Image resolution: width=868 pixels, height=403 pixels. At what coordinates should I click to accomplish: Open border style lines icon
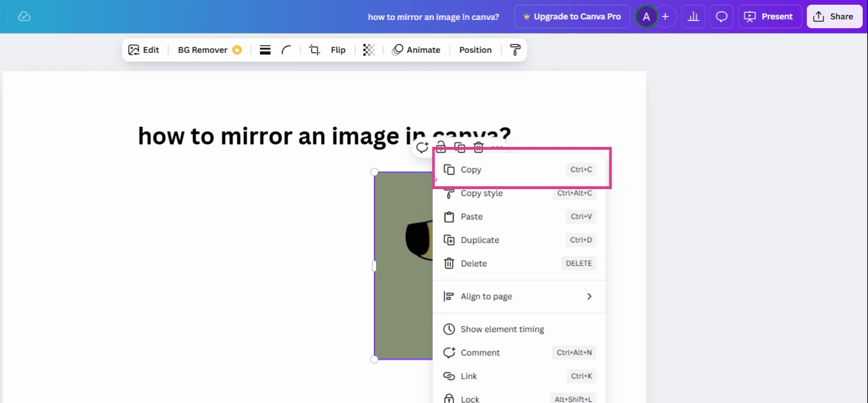pyautogui.click(x=265, y=50)
